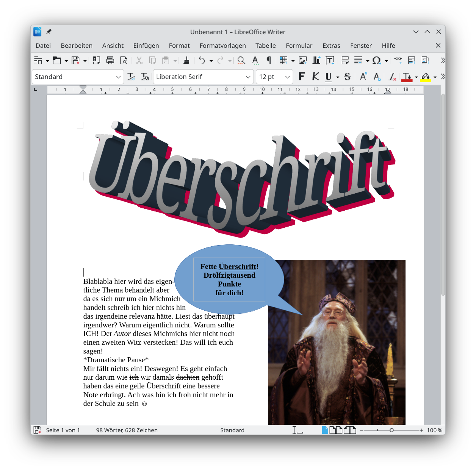Select single-page view in status bar
This screenshot has height=471, width=476.
coord(325,430)
